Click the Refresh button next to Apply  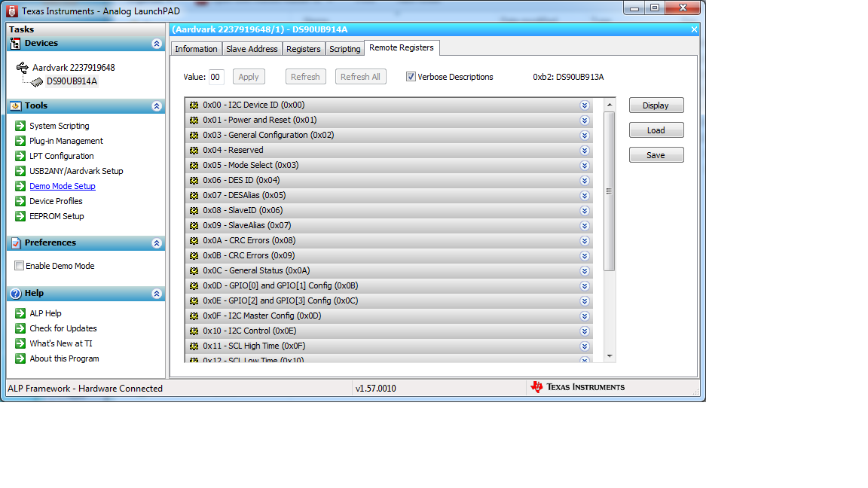pos(306,77)
